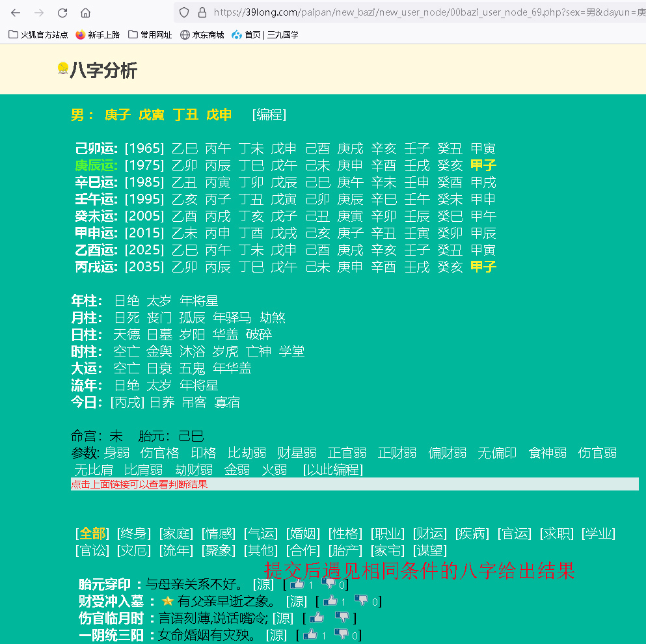
Task: Select the 全部 category filter
Action: [x=92, y=534]
